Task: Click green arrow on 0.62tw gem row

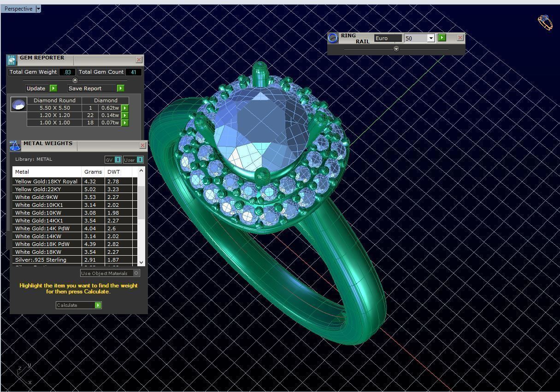Action: point(125,108)
